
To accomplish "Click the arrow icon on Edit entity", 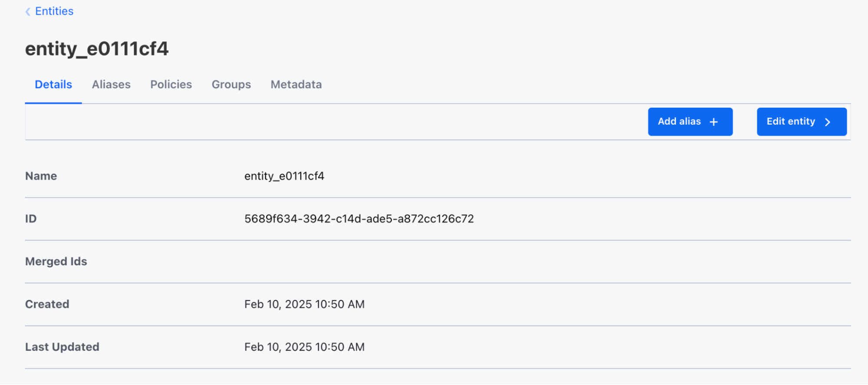I will (x=827, y=122).
